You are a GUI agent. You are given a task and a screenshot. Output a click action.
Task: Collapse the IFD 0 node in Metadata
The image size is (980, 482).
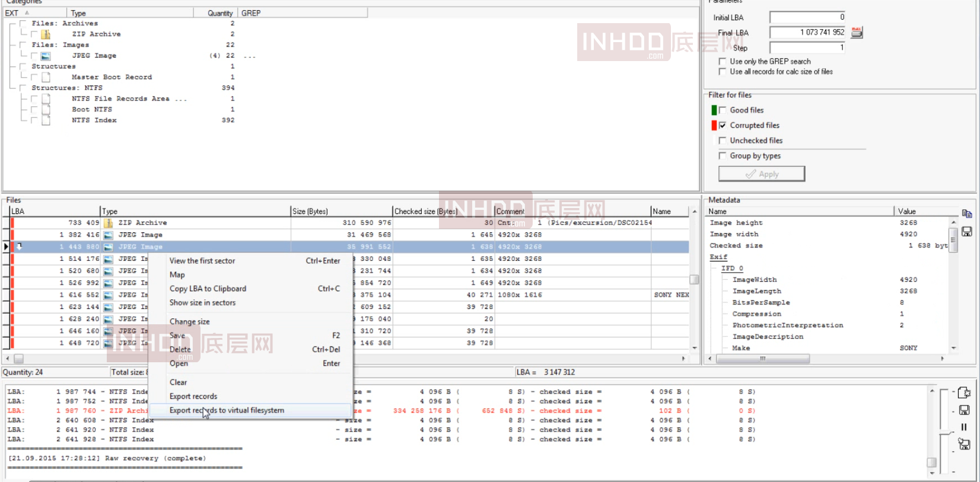click(x=731, y=269)
